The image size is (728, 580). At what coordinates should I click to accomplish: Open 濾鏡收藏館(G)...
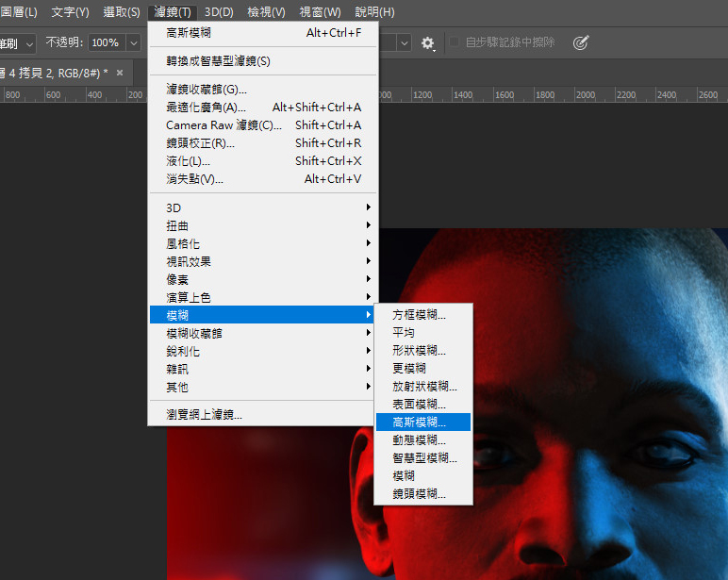pyautogui.click(x=263, y=89)
